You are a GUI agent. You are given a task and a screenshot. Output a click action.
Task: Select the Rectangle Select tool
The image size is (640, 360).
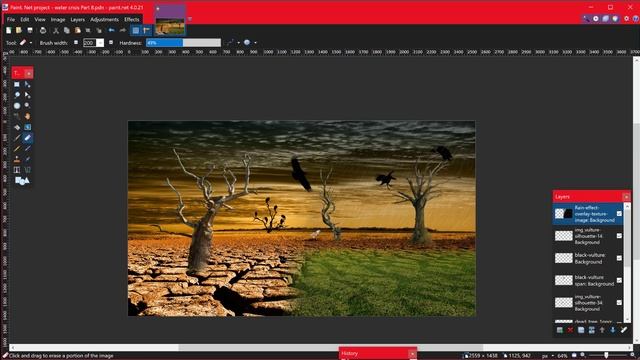coord(17,84)
